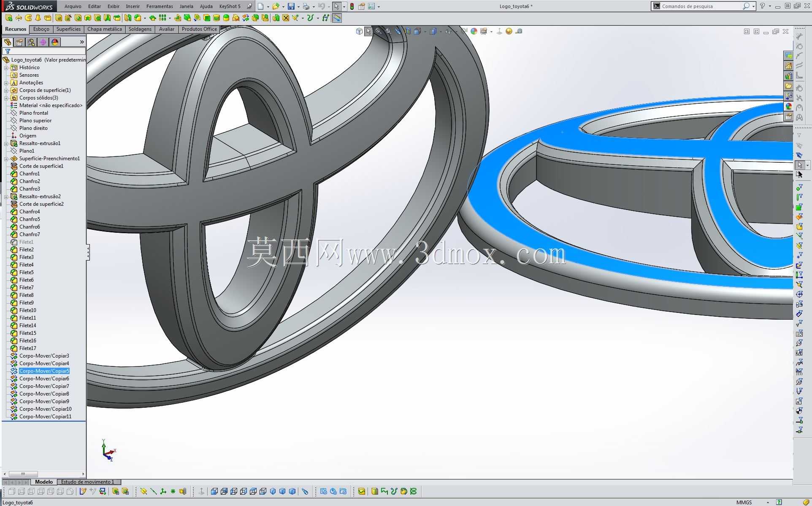This screenshot has height=506, width=812.
Task: Expand Corpos de superfície(1) folder
Action: click(x=6, y=90)
